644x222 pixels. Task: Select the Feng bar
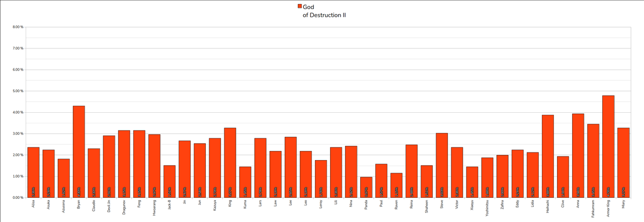pos(139,164)
